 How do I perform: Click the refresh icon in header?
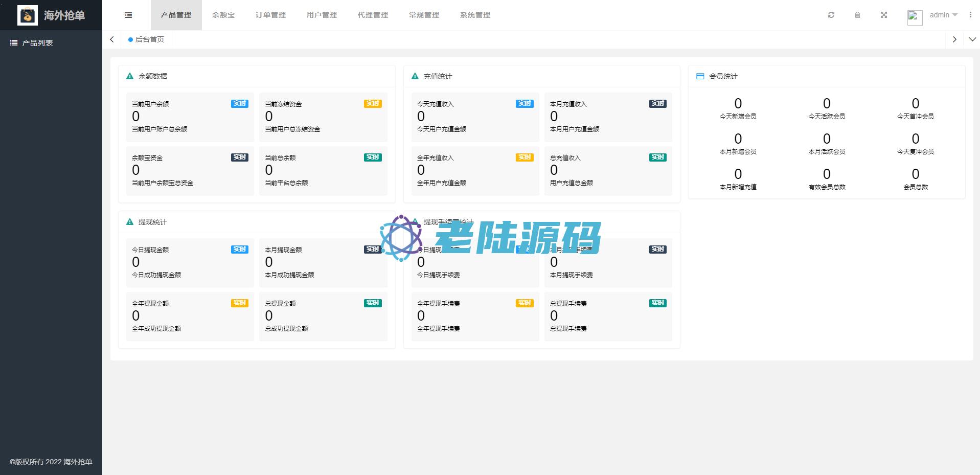tap(831, 15)
